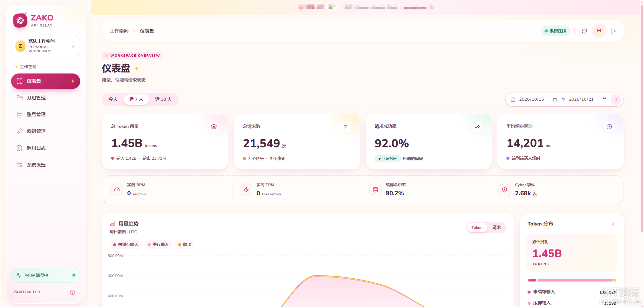
Task: Click the logout icon in top bar
Action: (x=613, y=31)
